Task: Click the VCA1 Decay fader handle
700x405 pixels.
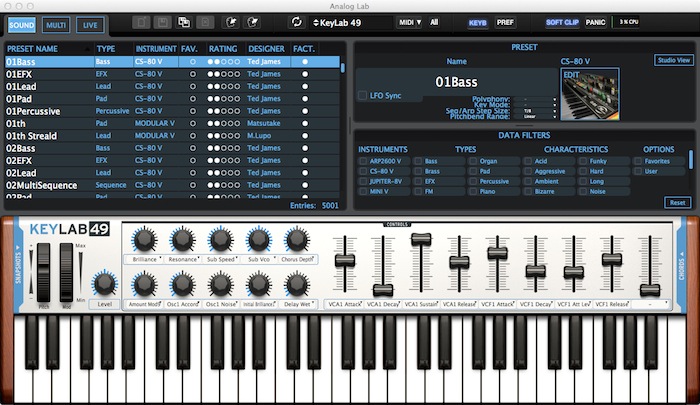Action: 383,290
